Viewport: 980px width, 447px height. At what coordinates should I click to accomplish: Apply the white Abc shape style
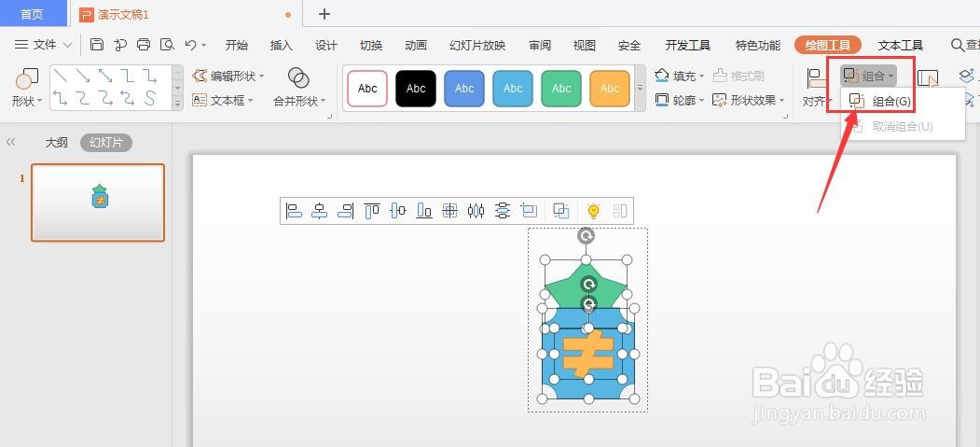pos(367,88)
